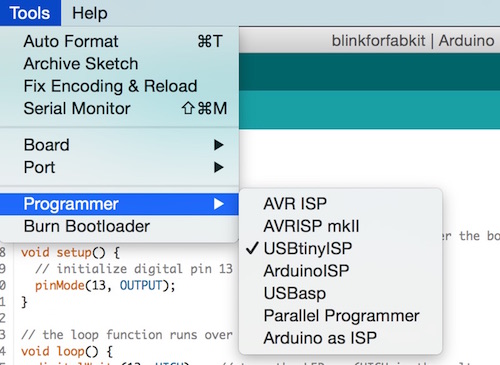Select AVRISP mkII programmer
Viewport: 500px width, 365px height.
(x=341, y=226)
